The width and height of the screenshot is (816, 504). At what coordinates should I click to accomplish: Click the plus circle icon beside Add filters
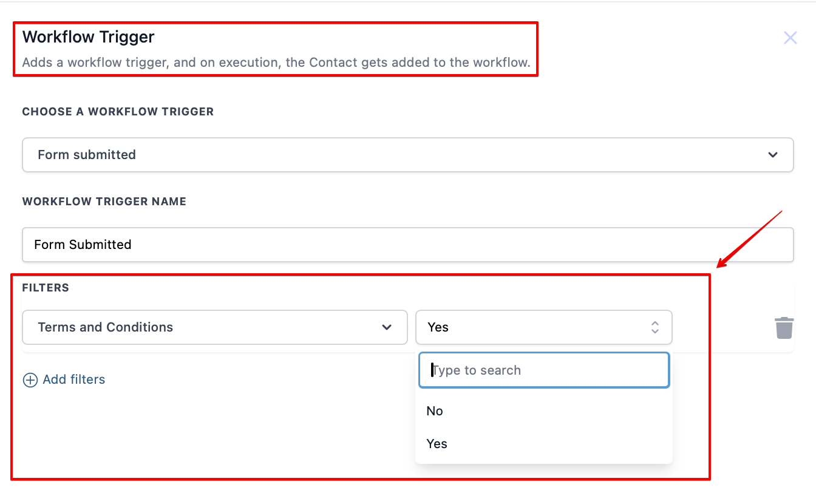30,380
